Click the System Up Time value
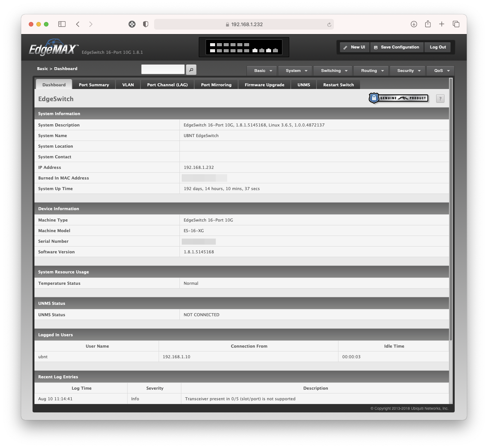 (x=221, y=189)
